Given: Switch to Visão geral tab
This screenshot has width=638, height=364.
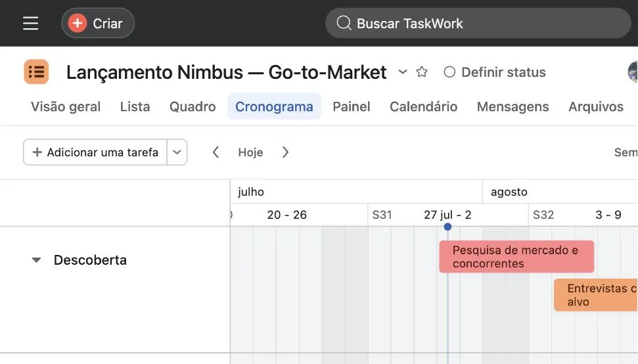Looking at the screenshot, I should [x=66, y=106].
